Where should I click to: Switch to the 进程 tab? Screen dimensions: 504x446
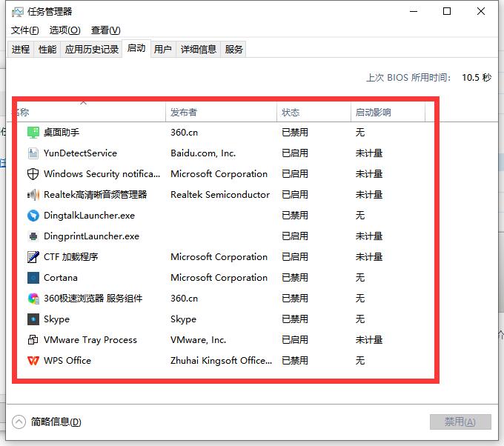click(x=21, y=49)
